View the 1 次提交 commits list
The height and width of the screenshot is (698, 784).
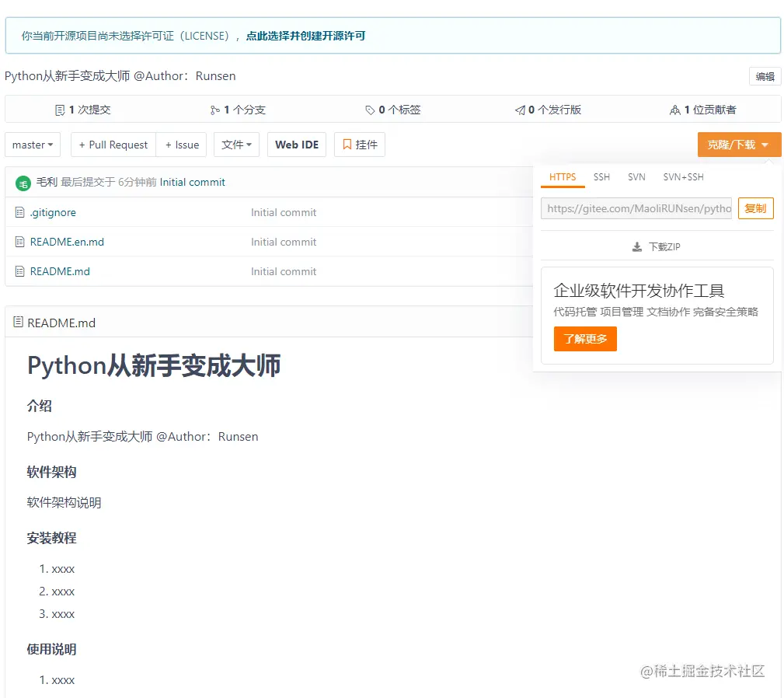tap(82, 110)
